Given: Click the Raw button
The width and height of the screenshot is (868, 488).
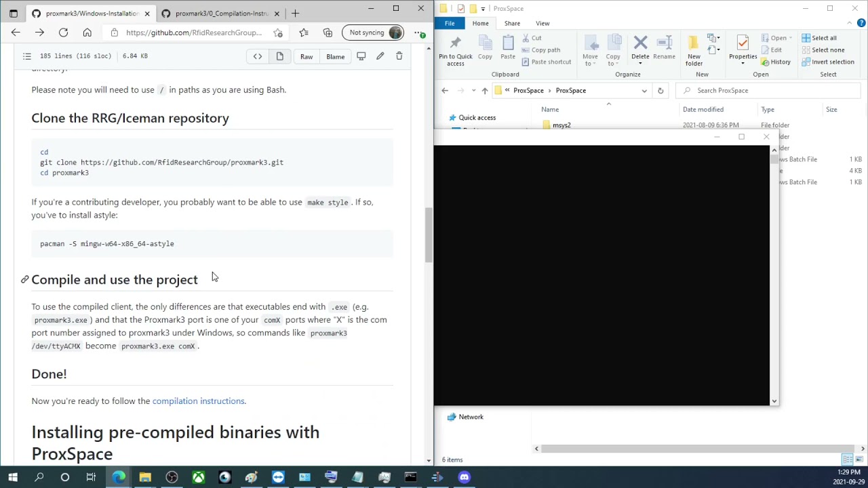Looking at the screenshot, I should (307, 56).
